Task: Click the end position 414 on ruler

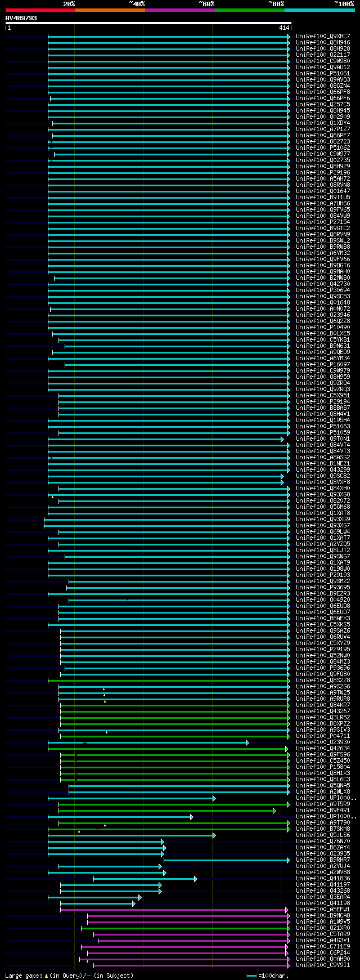Action: coord(284,28)
